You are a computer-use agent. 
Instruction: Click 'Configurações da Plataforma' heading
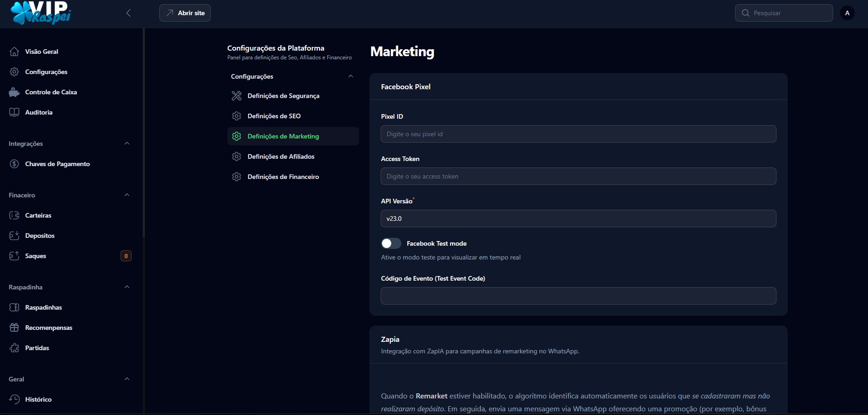pos(276,48)
